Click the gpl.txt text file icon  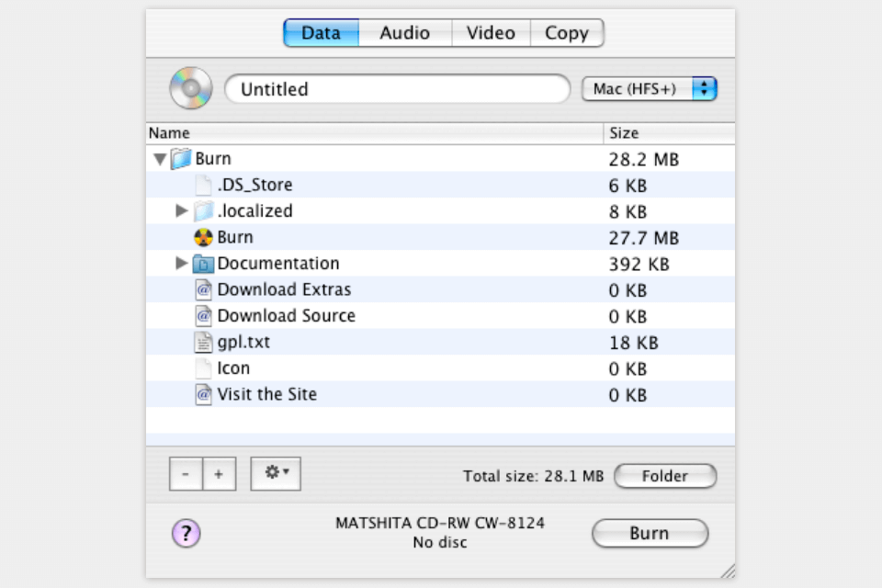pyautogui.click(x=204, y=343)
